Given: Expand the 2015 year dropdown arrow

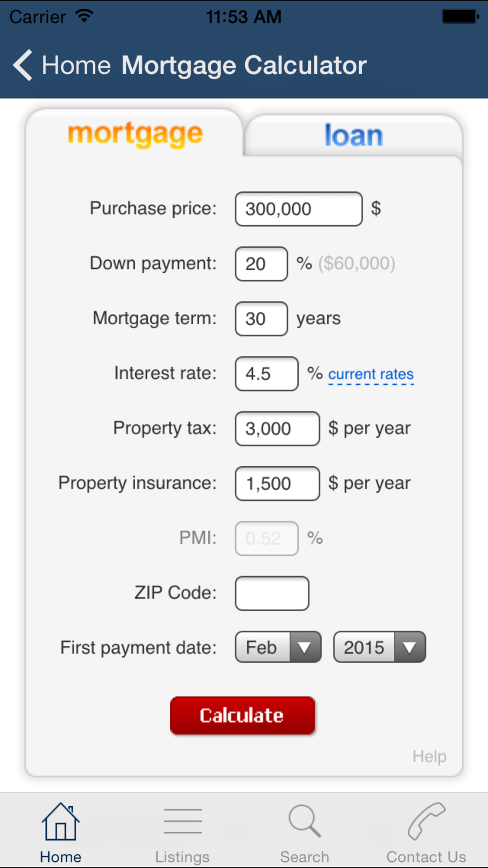Looking at the screenshot, I should pyautogui.click(x=409, y=647).
